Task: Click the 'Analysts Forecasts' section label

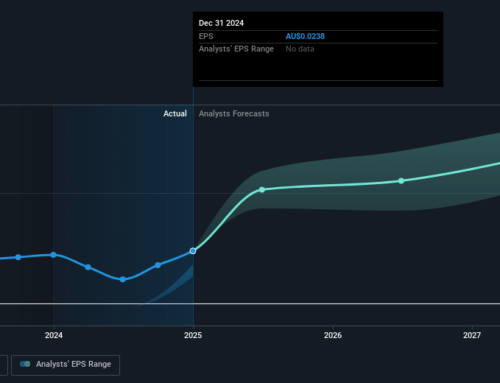Action: pos(234,114)
